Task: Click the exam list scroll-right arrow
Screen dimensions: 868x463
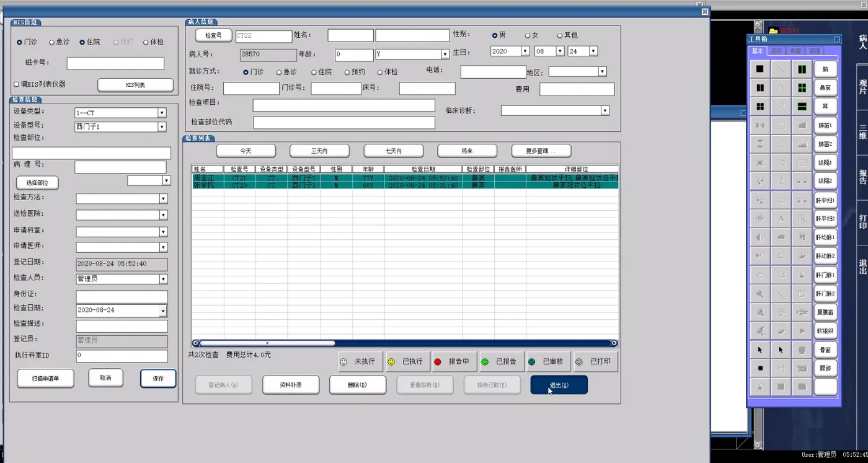Action: [x=614, y=343]
